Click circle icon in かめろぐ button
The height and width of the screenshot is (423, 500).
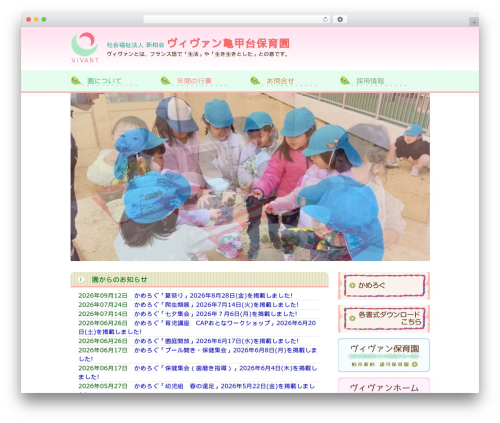point(352,285)
